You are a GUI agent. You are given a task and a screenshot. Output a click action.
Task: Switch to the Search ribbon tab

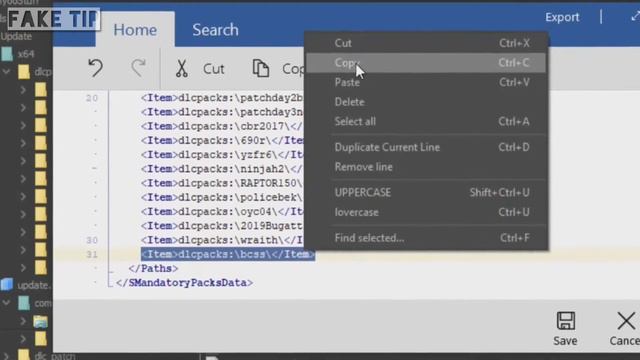coord(216,30)
